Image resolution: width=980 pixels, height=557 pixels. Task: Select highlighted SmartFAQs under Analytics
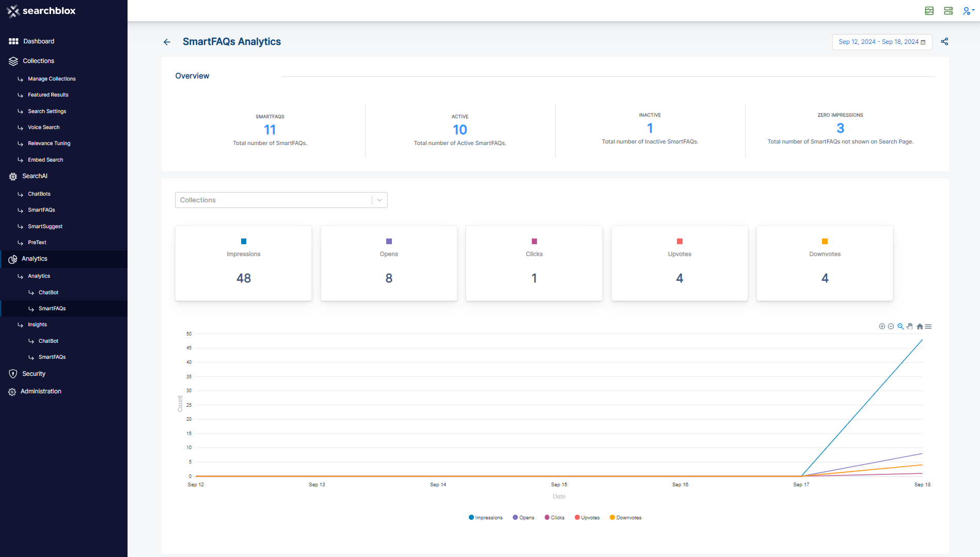pos(52,309)
